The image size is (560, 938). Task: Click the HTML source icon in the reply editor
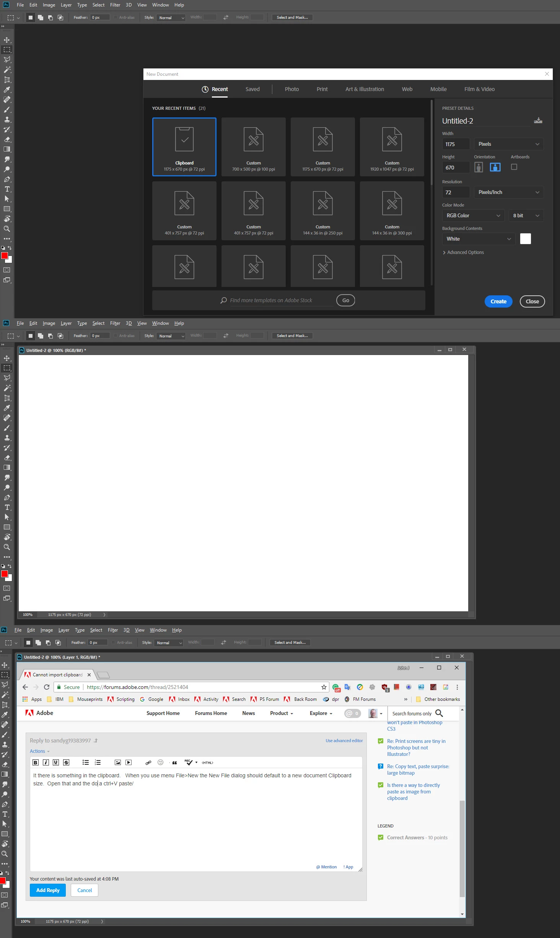[207, 762]
